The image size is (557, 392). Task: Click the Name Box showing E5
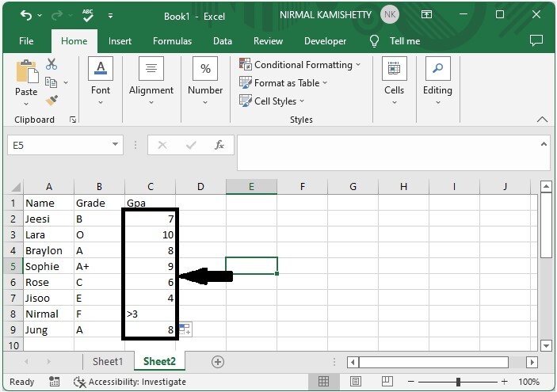click(x=59, y=145)
